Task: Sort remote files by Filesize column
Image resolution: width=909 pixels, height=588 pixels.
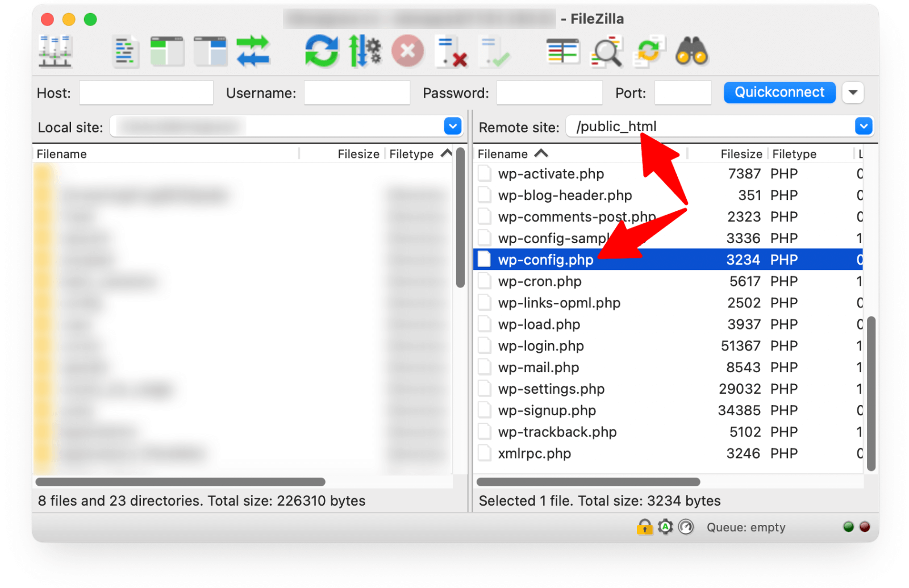Action: pos(740,154)
